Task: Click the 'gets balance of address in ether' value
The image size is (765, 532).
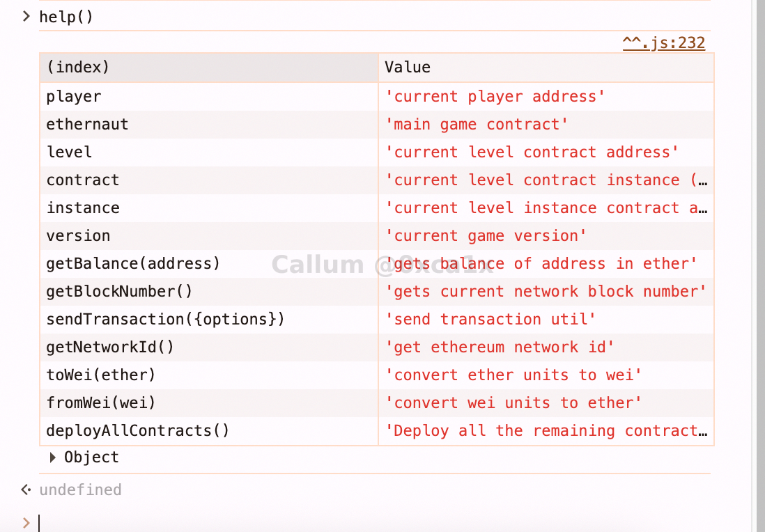Action: pos(541,263)
